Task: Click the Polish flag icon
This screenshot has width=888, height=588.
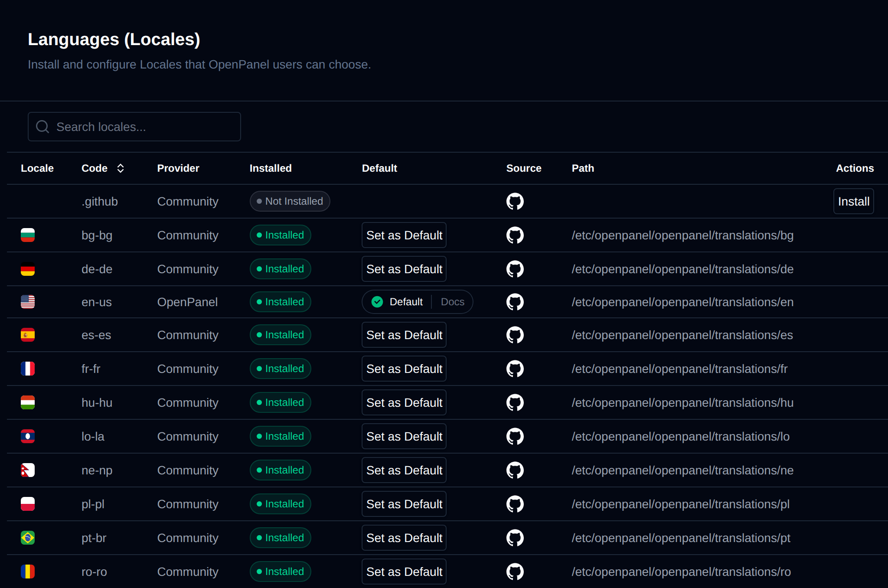Action: tap(28, 504)
